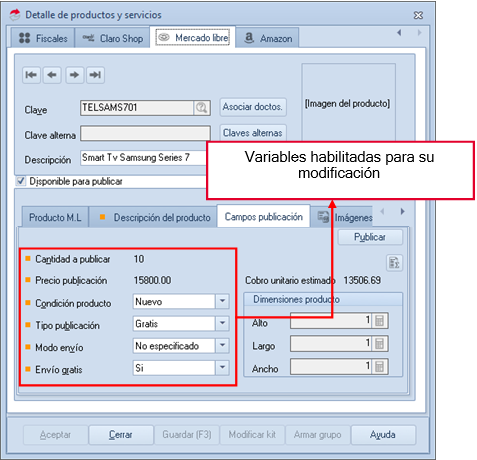Click the Guardar (F3) button

[187, 435]
